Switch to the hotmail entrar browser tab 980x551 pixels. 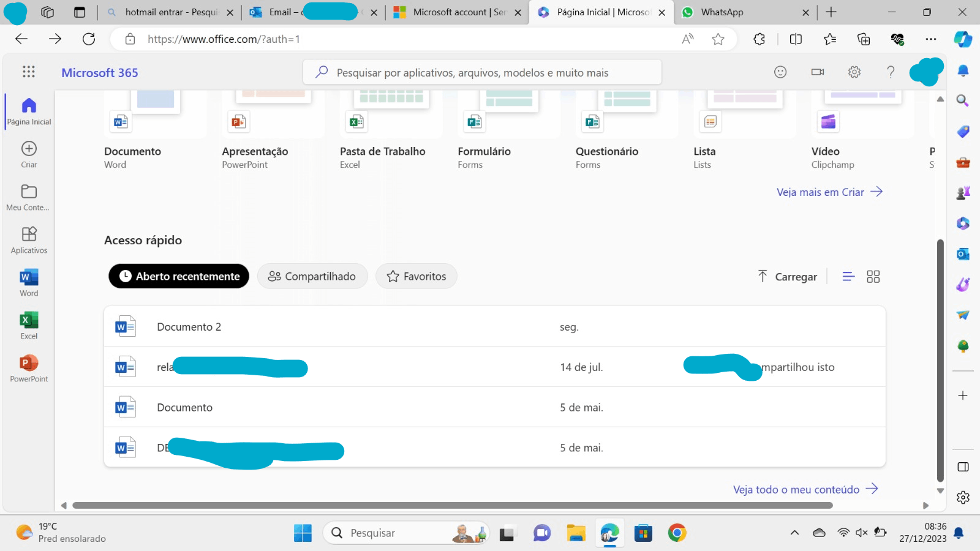170,12
